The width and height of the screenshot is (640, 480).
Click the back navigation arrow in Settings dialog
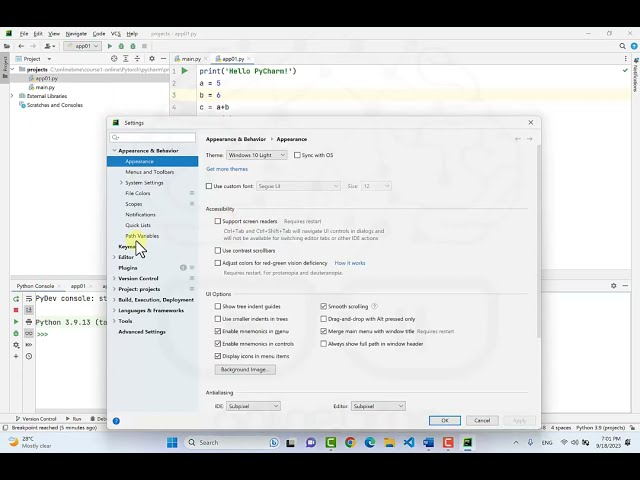[x=518, y=139]
